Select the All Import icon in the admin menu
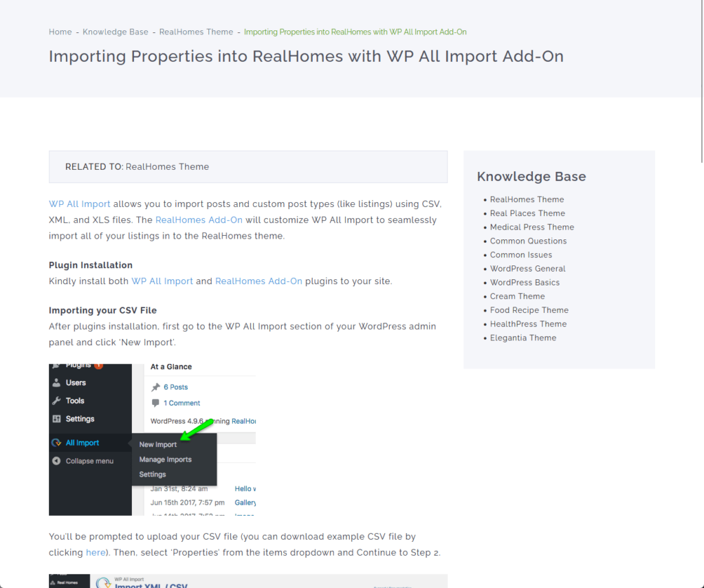Screen dimensions: 704x588 (x=57, y=442)
